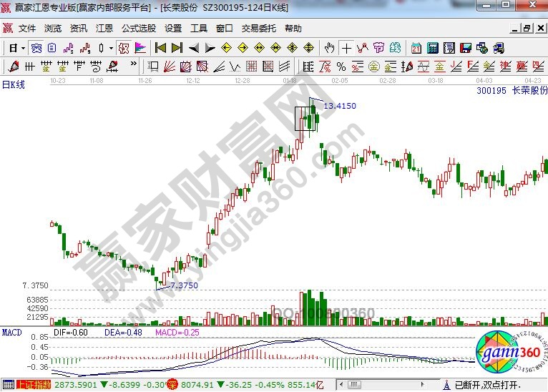Toggle the crosshair cursor tool

click(x=346, y=48)
